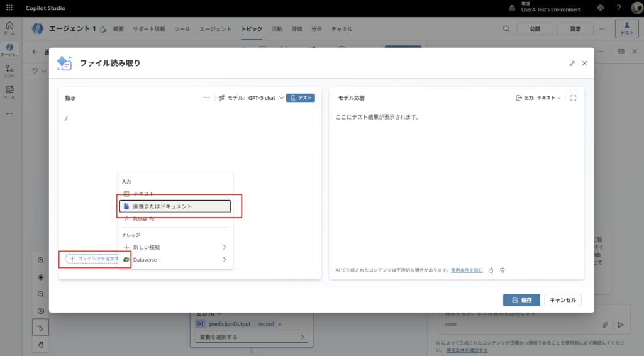Open 使用条件を読む link
The width and height of the screenshot is (644, 356).
pyautogui.click(x=467, y=270)
